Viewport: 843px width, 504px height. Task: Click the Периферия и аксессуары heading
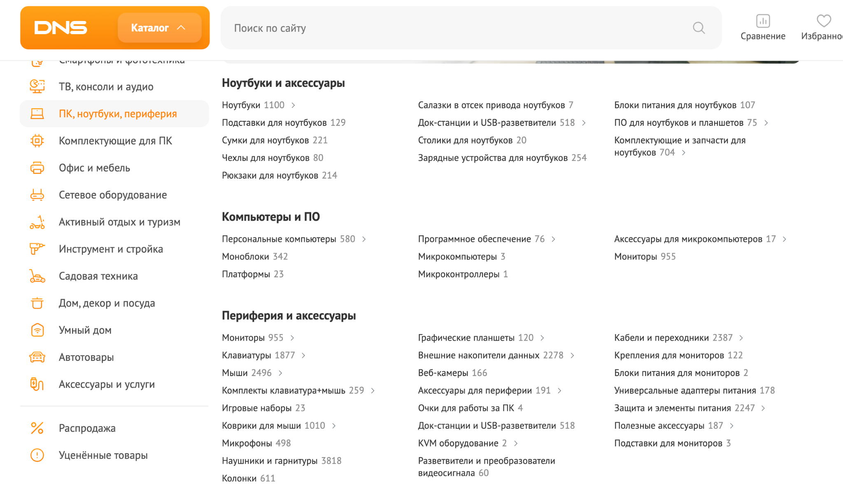(x=289, y=316)
